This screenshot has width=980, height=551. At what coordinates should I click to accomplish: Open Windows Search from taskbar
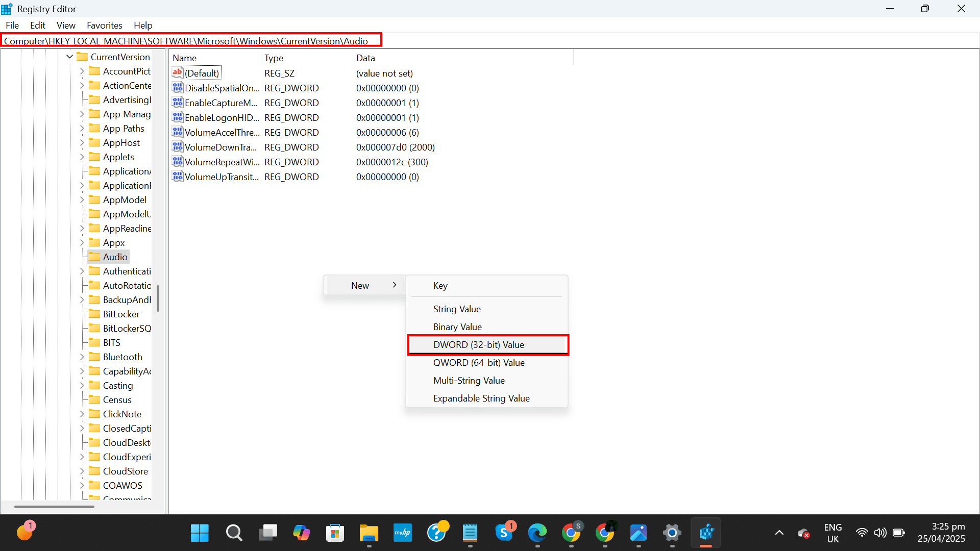234,532
